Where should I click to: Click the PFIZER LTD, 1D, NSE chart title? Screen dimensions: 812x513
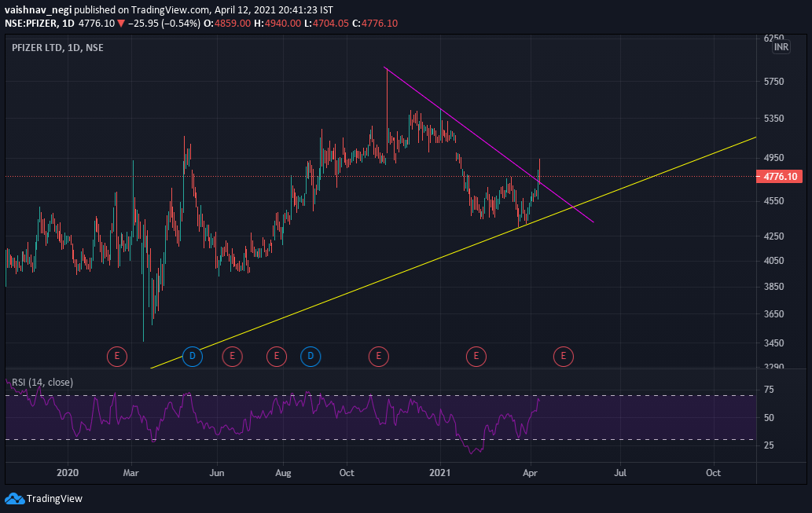(x=57, y=48)
